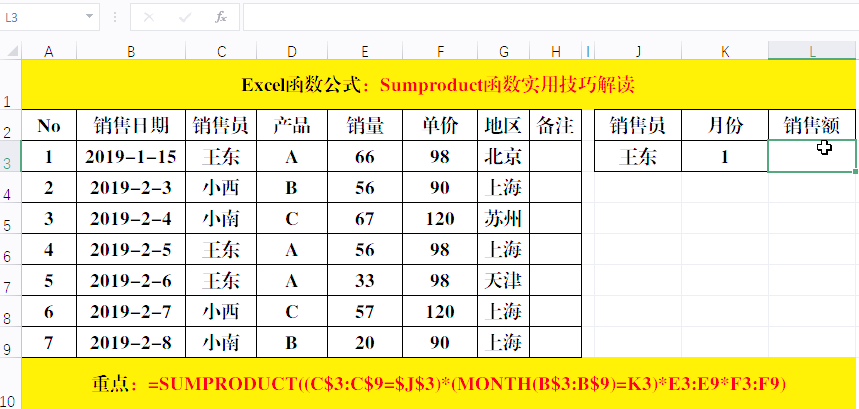This screenshot has height=409, width=859.
Task: Click the formula bar options dots handle
Action: coord(114,17)
